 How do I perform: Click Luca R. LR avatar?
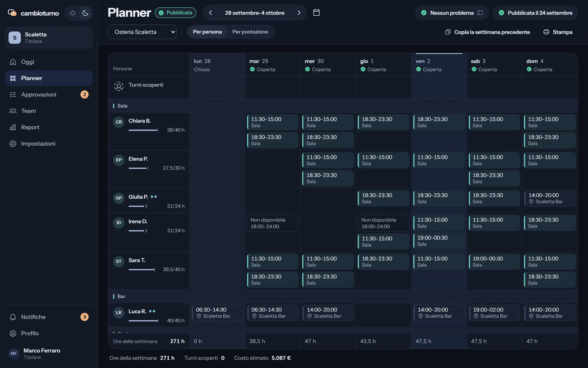click(x=119, y=313)
